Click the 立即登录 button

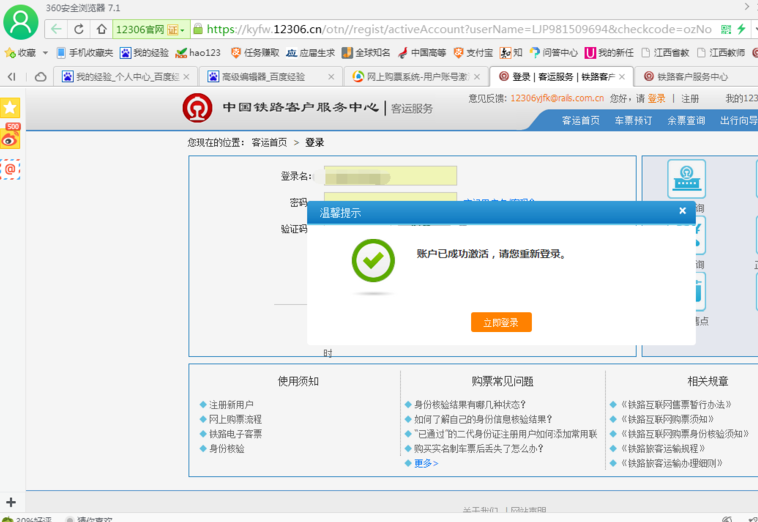[x=501, y=322]
